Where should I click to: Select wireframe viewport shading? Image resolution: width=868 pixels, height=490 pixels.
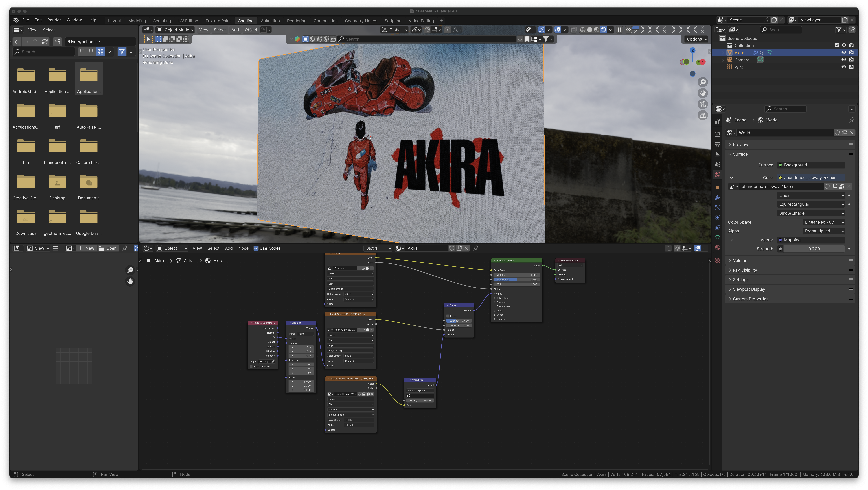pos(583,30)
